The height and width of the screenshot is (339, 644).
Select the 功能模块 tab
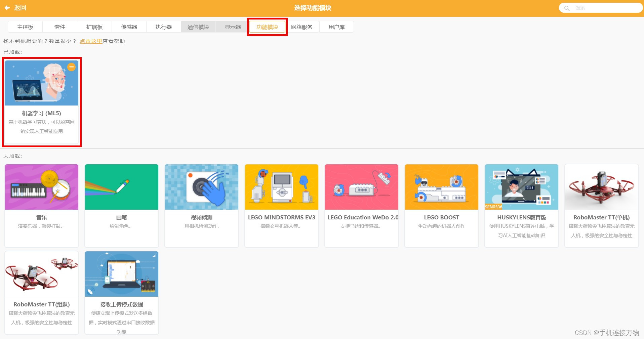(x=267, y=27)
